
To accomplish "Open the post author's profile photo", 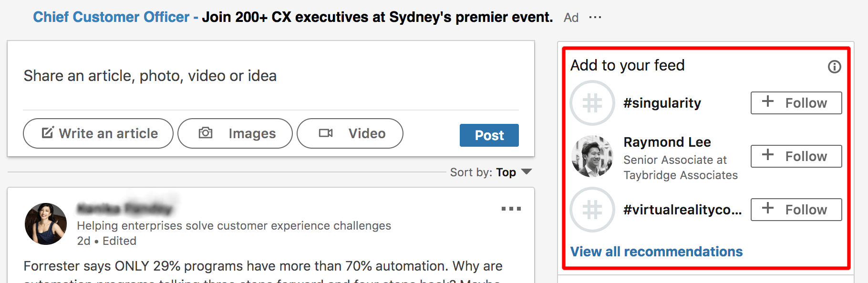I will pyautogui.click(x=46, y=224).
